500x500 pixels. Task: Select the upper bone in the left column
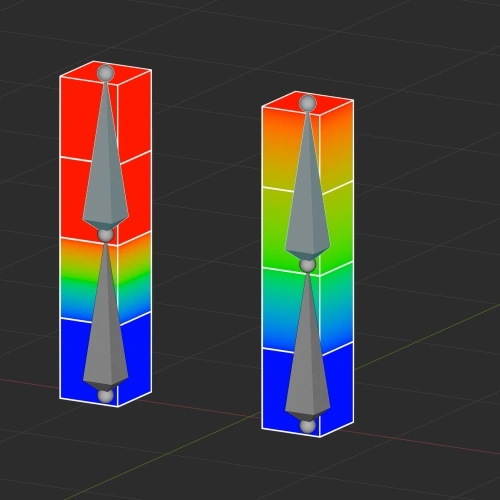click(x=105, y=157)
